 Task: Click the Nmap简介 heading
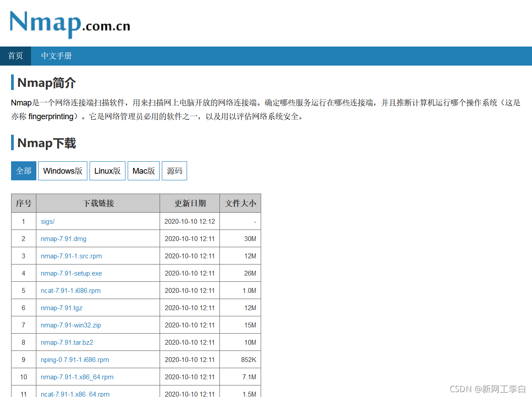coord(47,83)
